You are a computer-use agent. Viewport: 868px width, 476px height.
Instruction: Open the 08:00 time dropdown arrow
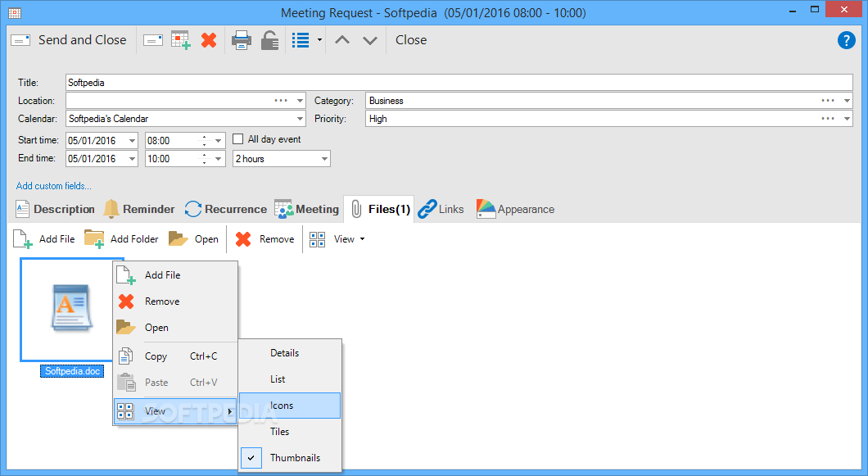click(x=218, y=141)
